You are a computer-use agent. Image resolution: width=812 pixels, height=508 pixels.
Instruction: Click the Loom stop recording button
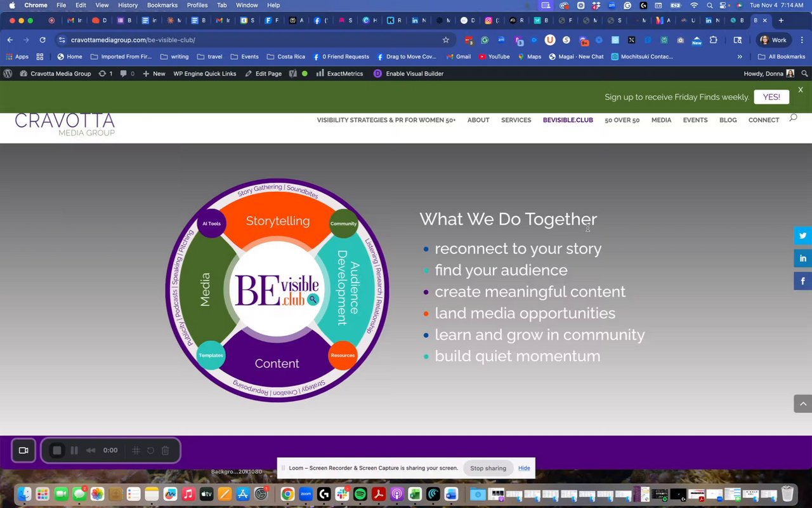57,450
